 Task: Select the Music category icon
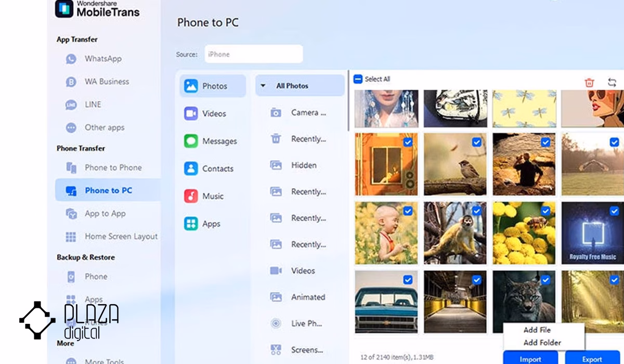pos(191,196)
